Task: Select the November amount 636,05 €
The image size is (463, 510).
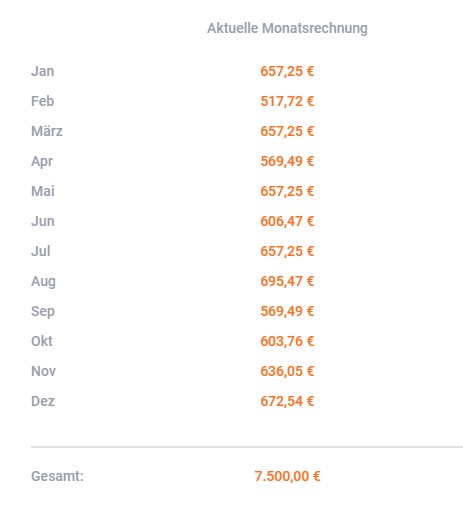Action: point(287,371)
